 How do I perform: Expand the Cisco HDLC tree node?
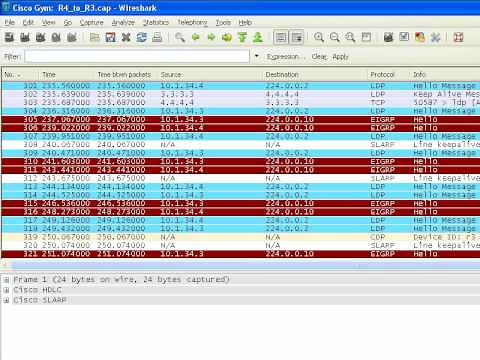point(6,290)
